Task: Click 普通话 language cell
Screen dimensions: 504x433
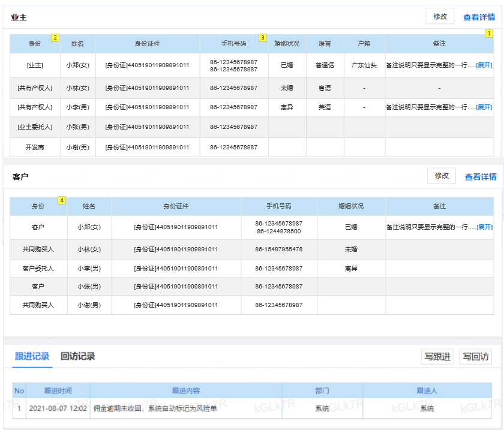Action: 325,65
